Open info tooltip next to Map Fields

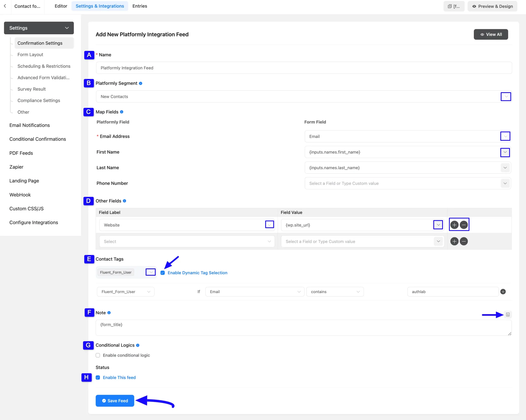click(x=121, y=112)
